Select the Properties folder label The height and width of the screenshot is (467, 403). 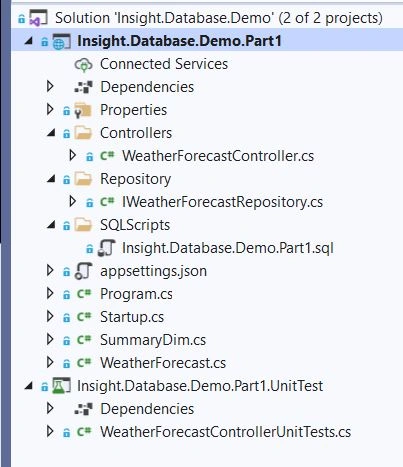pos(133,110)
